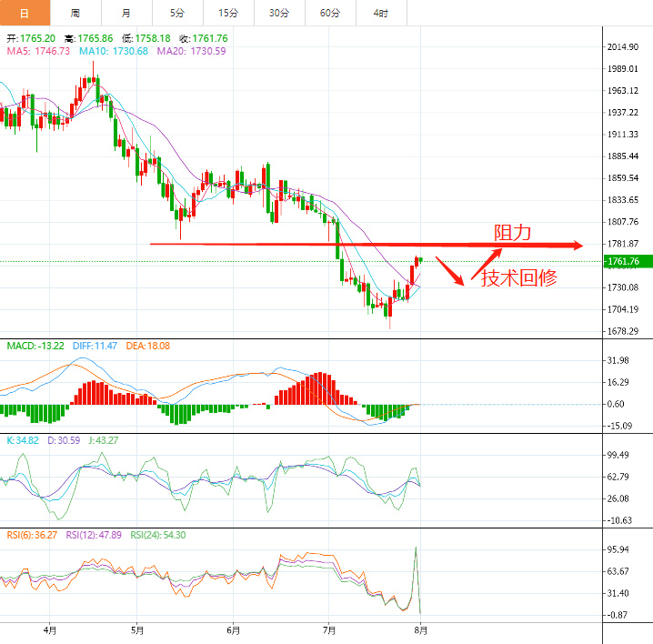Switch to the 日 (daily) timeframe tab
The height and width of the screenshot is (644, 653).
pyautogui.click(x=25, y=14)
